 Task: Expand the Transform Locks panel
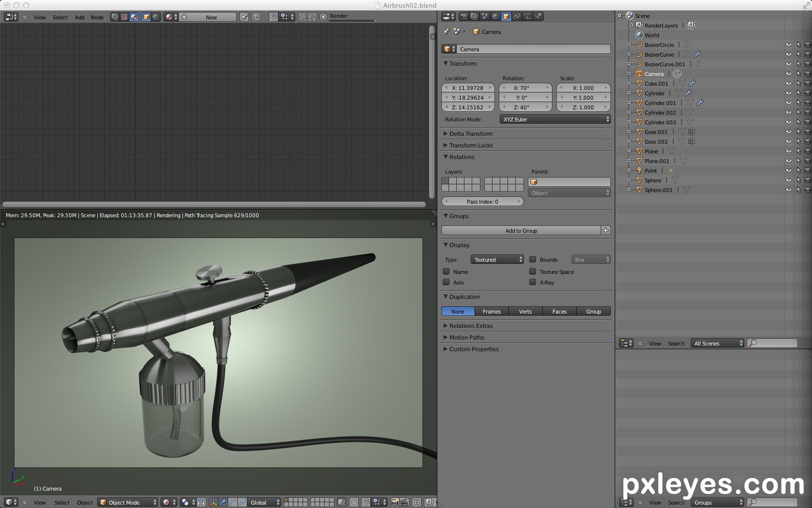446,145
